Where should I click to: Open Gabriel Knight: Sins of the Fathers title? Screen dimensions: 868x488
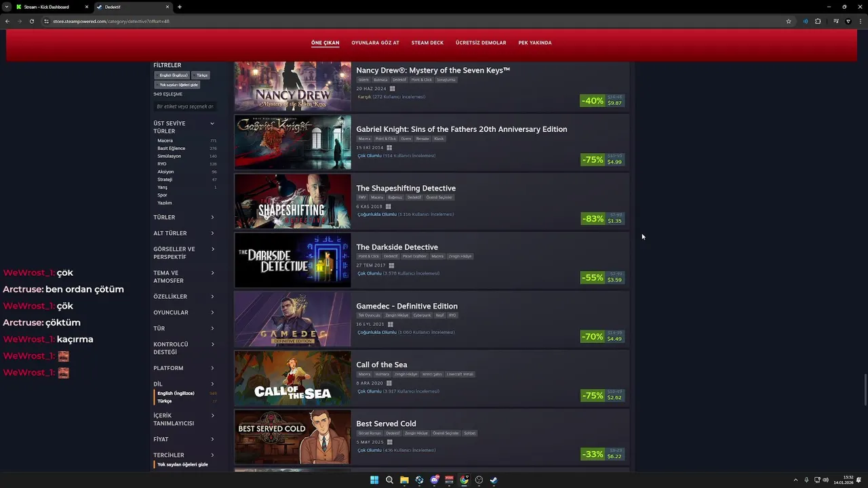point(462,129)
